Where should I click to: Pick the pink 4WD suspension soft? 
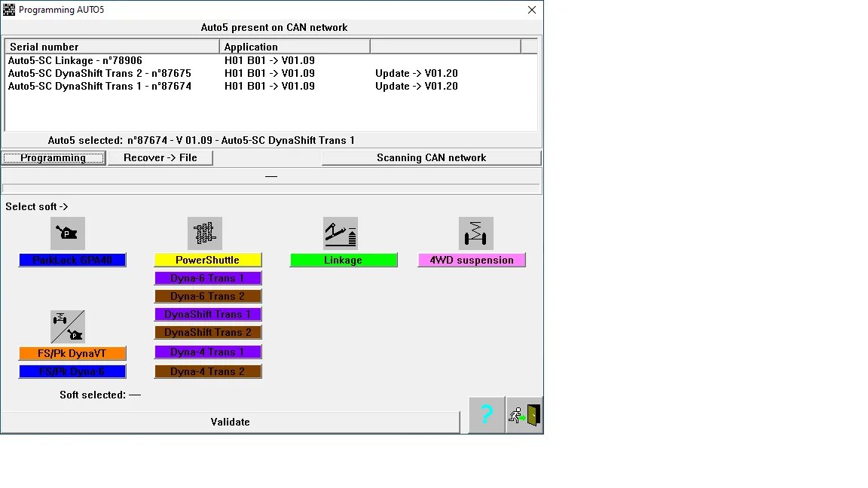472,260
